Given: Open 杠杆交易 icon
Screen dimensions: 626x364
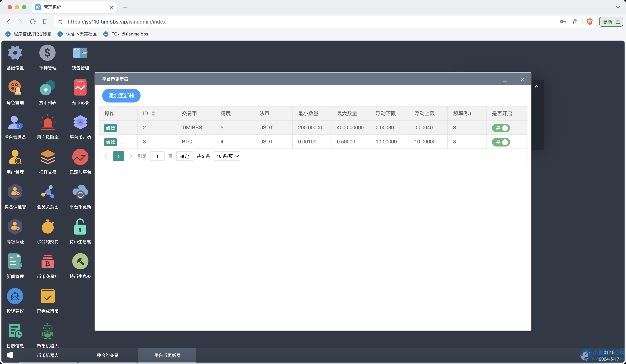Looking at the screenshot, I should (47, 157).
